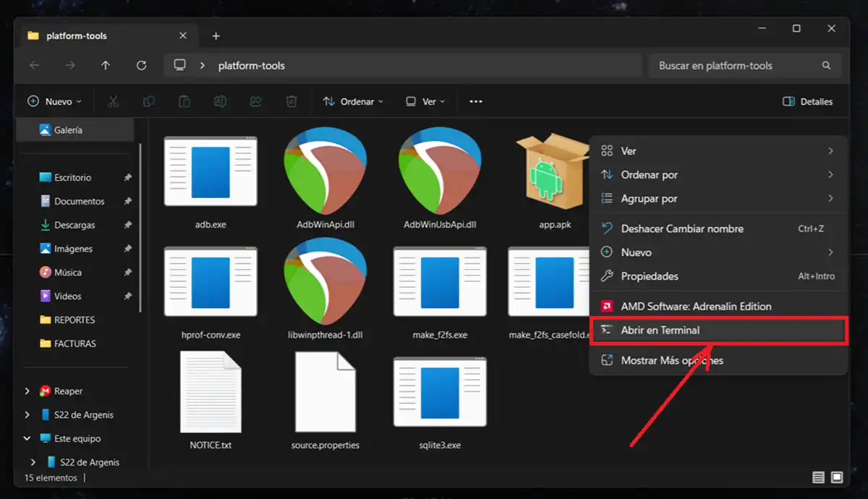Toggle the Detalles pane button
The height and width of the screenshot is (499, 868).
807,102
